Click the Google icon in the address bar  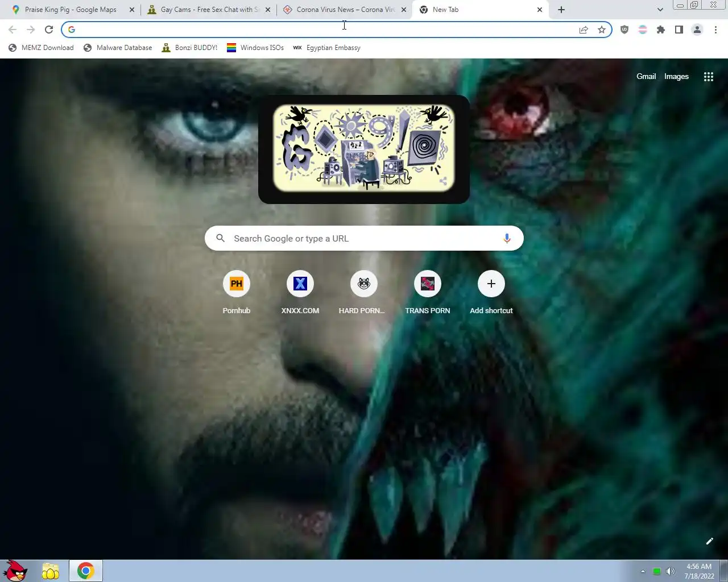72,30
